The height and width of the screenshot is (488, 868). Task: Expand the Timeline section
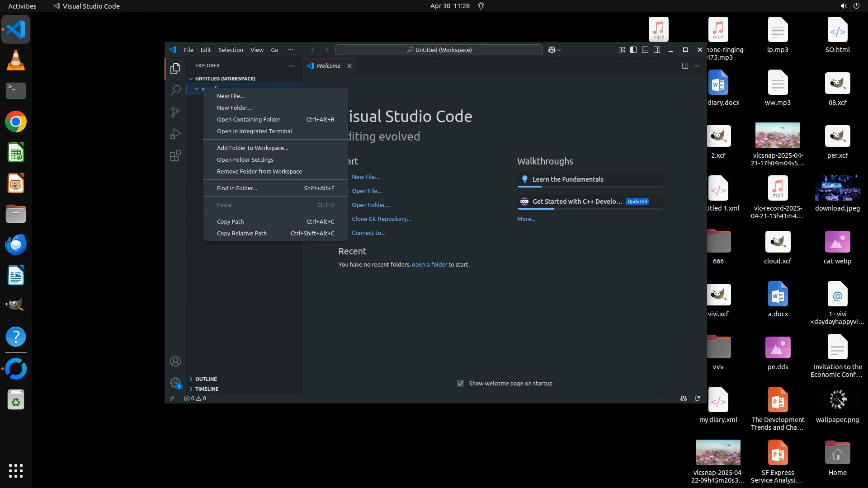207,389
